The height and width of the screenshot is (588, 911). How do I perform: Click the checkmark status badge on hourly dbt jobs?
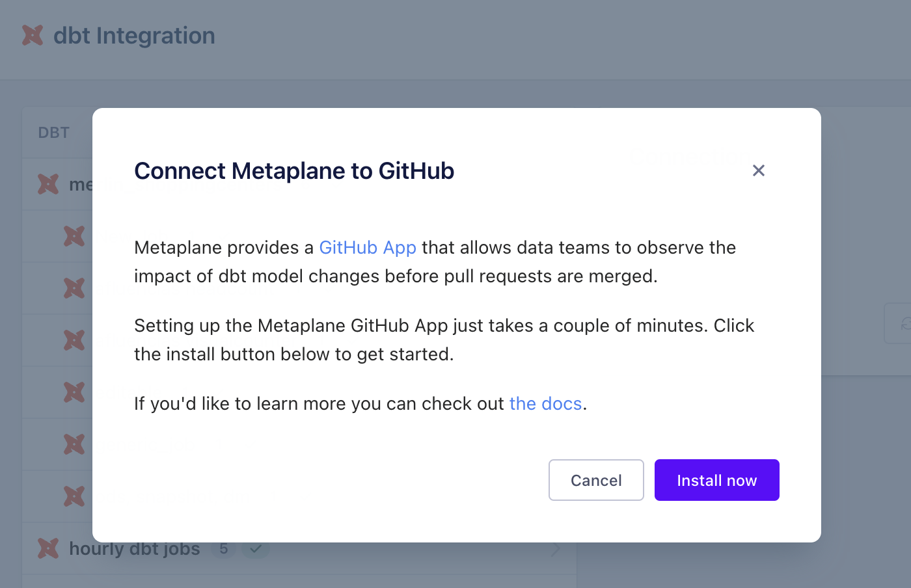[x=256, y=549]
